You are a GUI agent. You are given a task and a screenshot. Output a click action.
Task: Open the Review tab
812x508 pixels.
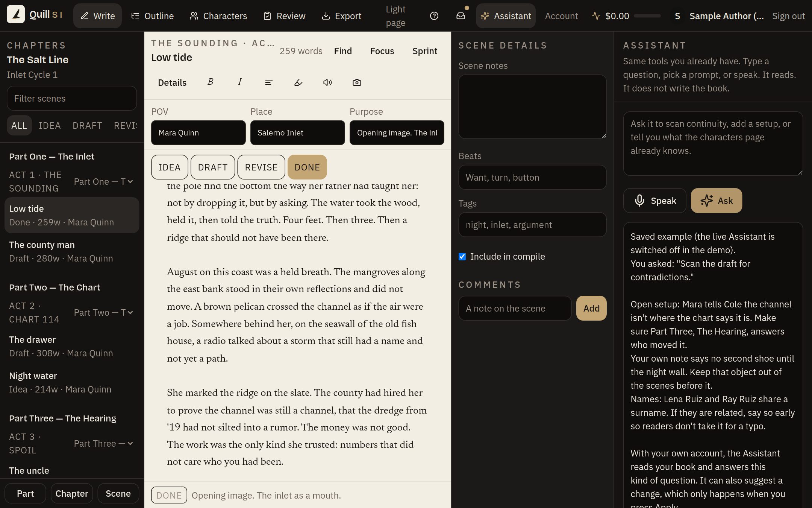click(x=284, y=16)
